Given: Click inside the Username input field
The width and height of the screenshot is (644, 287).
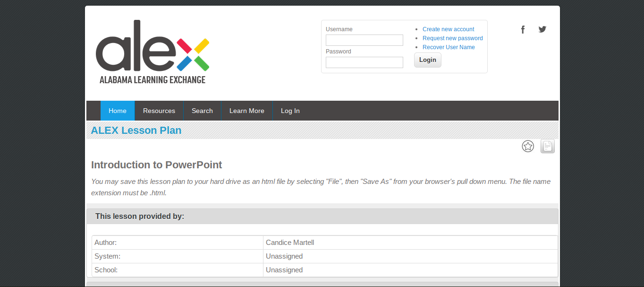Looking at the screenshot, I should (x=364, y=40).
